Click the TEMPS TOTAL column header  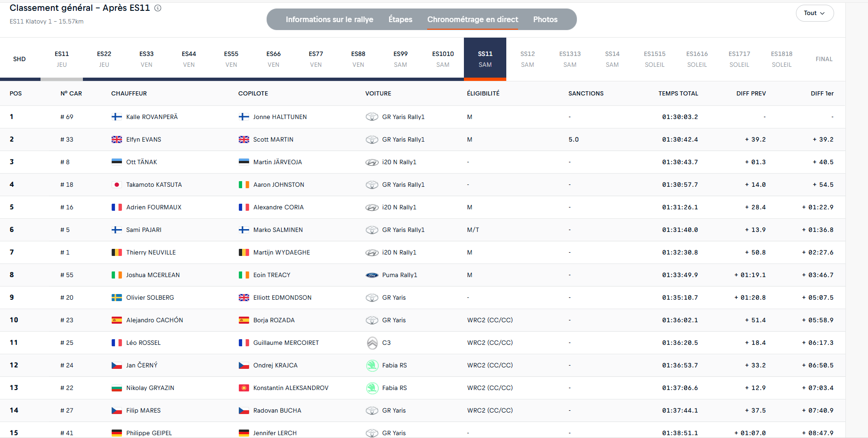tap(678, 93)
